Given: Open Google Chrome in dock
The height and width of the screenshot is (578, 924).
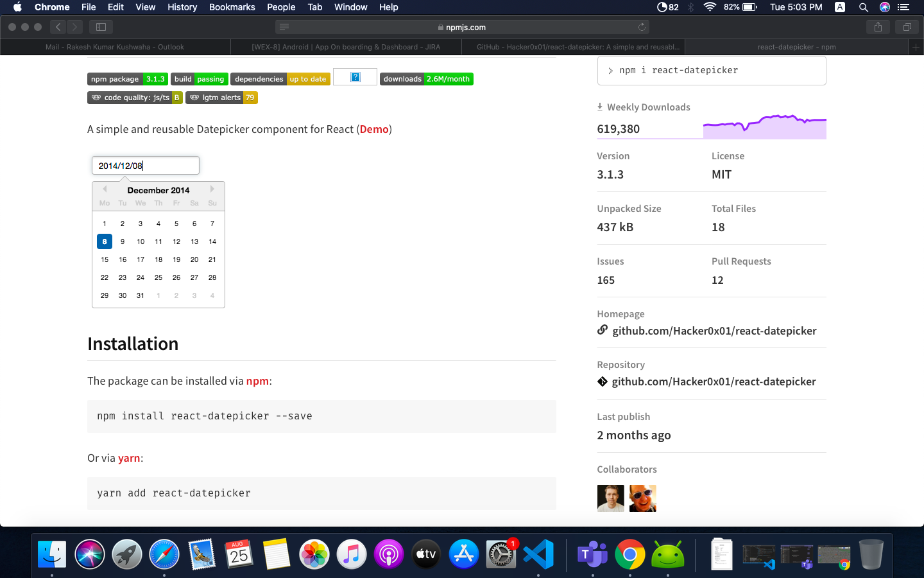Looking at the screenshot, I should [x=630, y=554].
